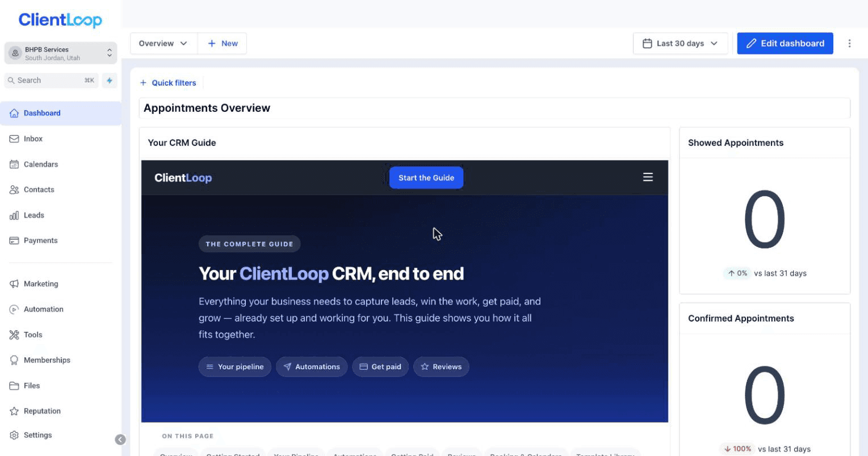The width and height of the screenshot is (868, 456).
Task: Click the 0% change badge
Action: (x=737, y=273)
